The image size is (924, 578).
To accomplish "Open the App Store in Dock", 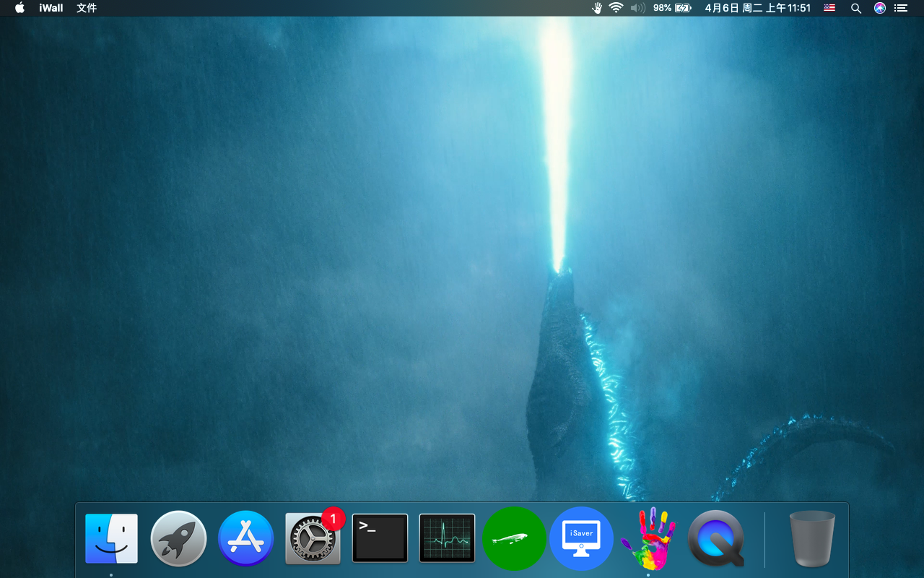I will (x=245, y=538).
